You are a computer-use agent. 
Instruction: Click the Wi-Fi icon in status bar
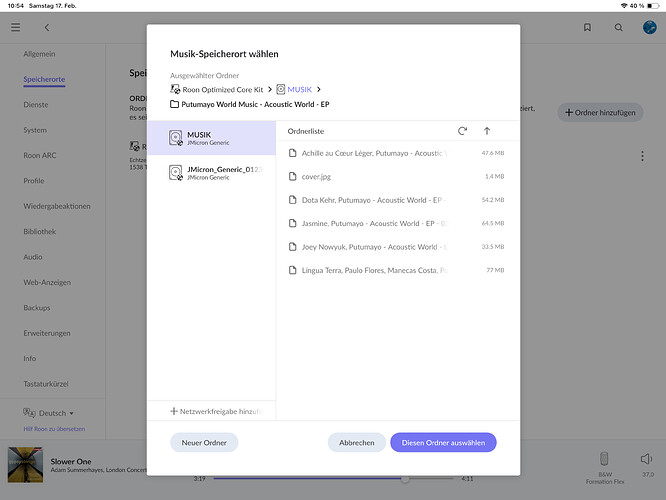[x=624, y=6]
